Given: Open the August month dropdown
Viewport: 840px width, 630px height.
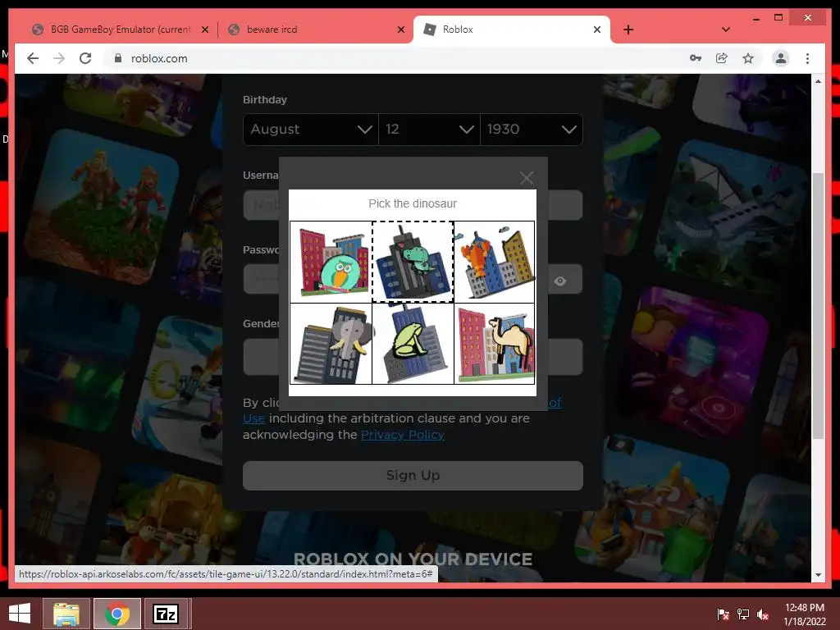Looking at the screenshot, I should pos(311,129).
